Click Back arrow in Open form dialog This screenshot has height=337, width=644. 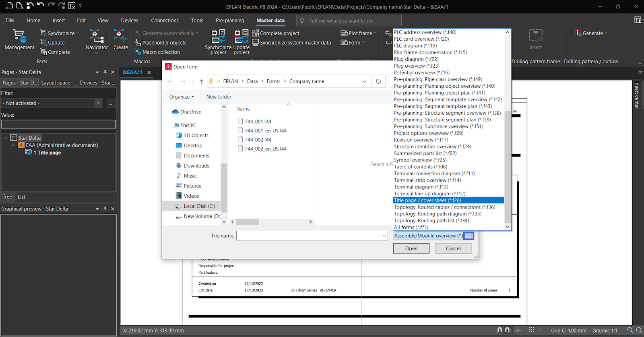tap(170, 81)
